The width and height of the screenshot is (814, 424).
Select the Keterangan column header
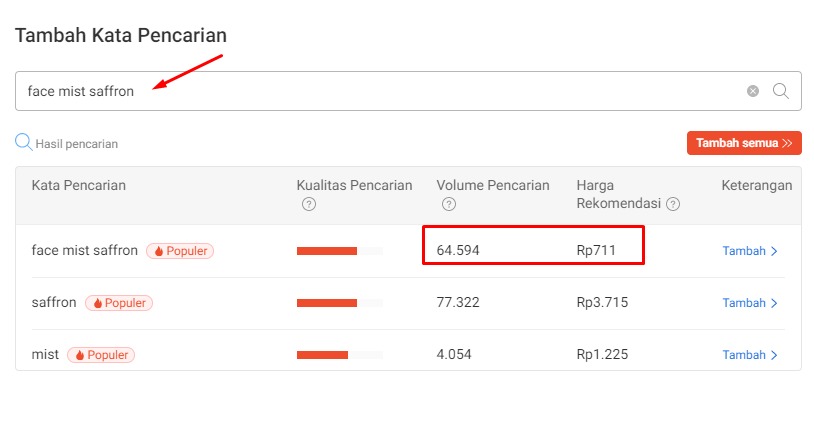(x=756, y=186)
